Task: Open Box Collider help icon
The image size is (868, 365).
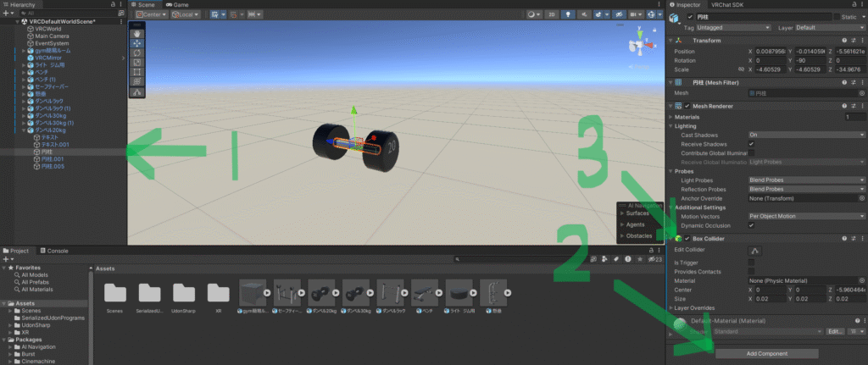Action: coord(844,238)
